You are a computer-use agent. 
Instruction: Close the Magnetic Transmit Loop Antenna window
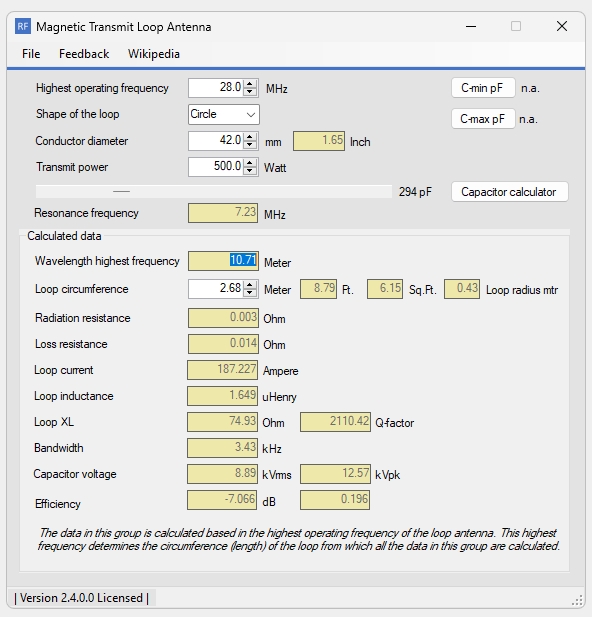[x=562, y=26]
